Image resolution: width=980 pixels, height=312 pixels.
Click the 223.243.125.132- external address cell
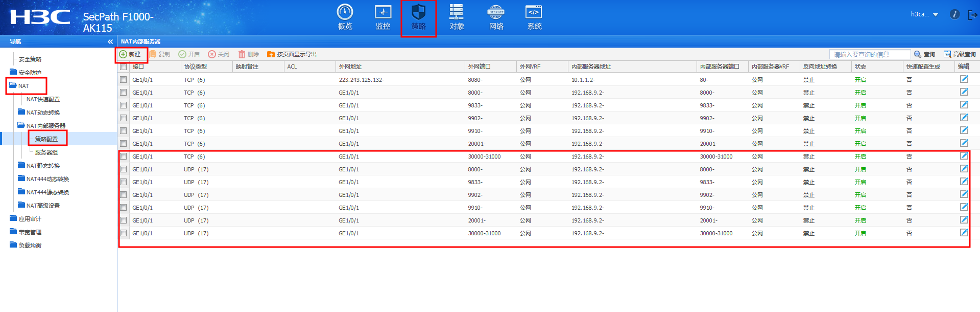tap(361, 80)
